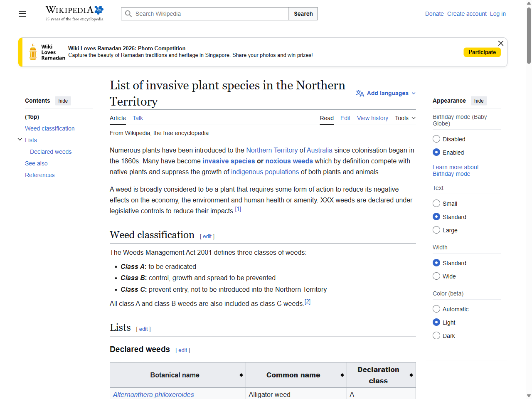
Task: Open the Tools dropdown
Action: pyautogui.click(x=404, y=118)
